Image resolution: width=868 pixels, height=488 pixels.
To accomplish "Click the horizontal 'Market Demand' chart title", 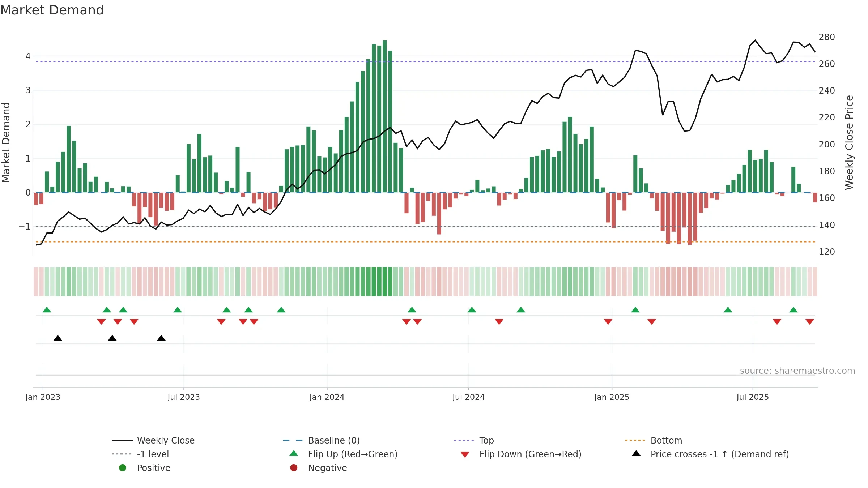I will coord(52,10).
